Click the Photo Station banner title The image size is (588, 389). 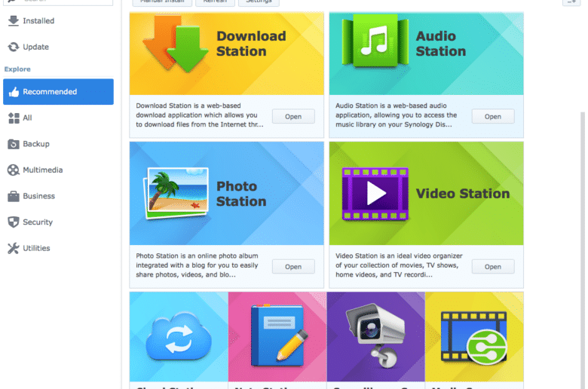coord(241,194)
